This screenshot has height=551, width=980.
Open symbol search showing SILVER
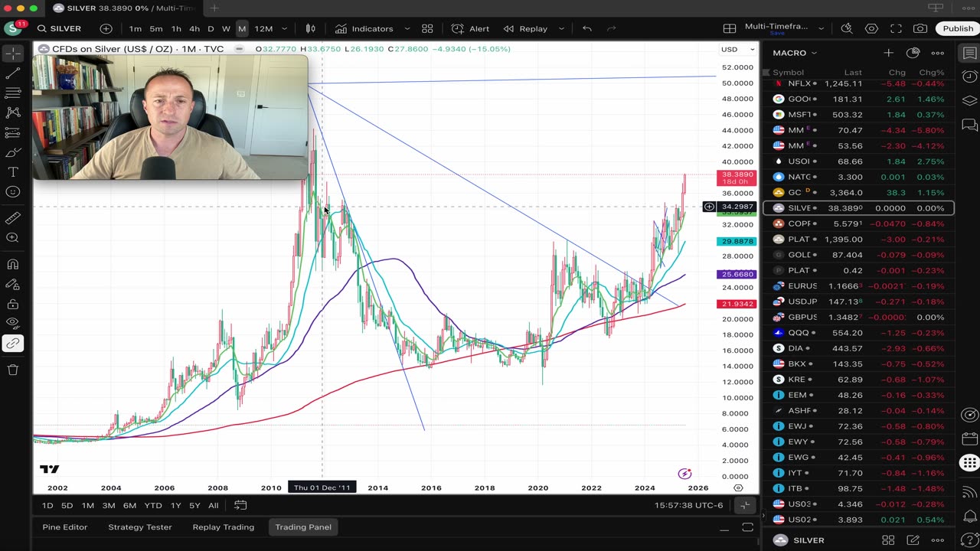60,28
